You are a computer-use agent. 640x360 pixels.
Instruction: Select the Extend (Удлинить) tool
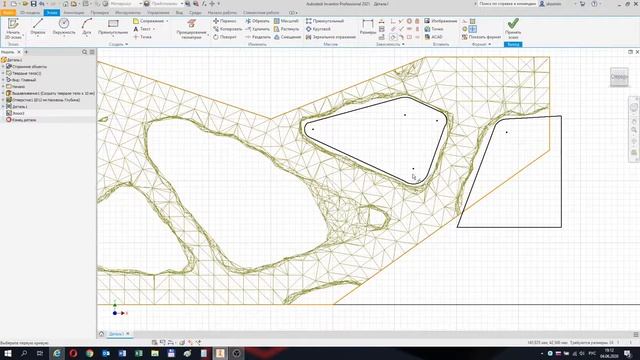tap(258, 29)
